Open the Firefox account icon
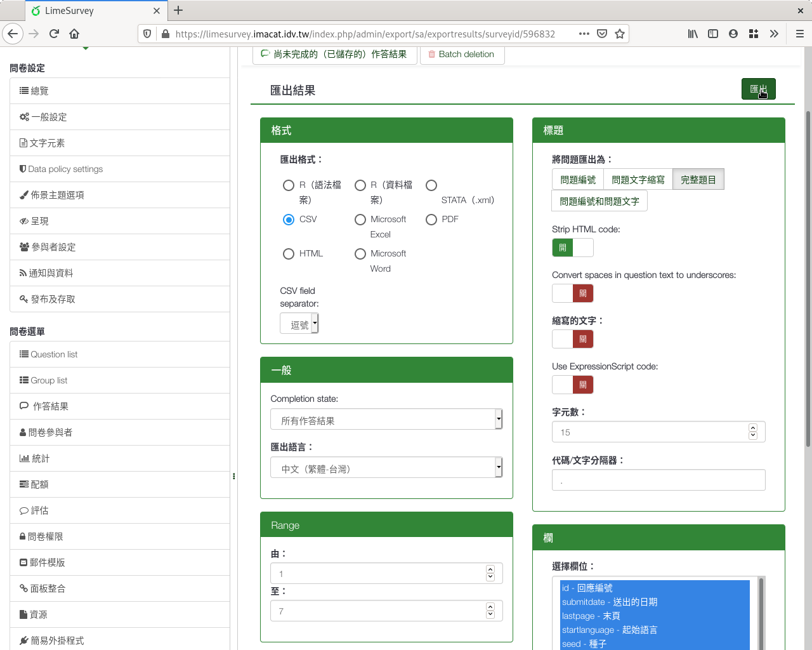Image resolution: width=812 pixels, height=650 pixels. pos(733,34)
